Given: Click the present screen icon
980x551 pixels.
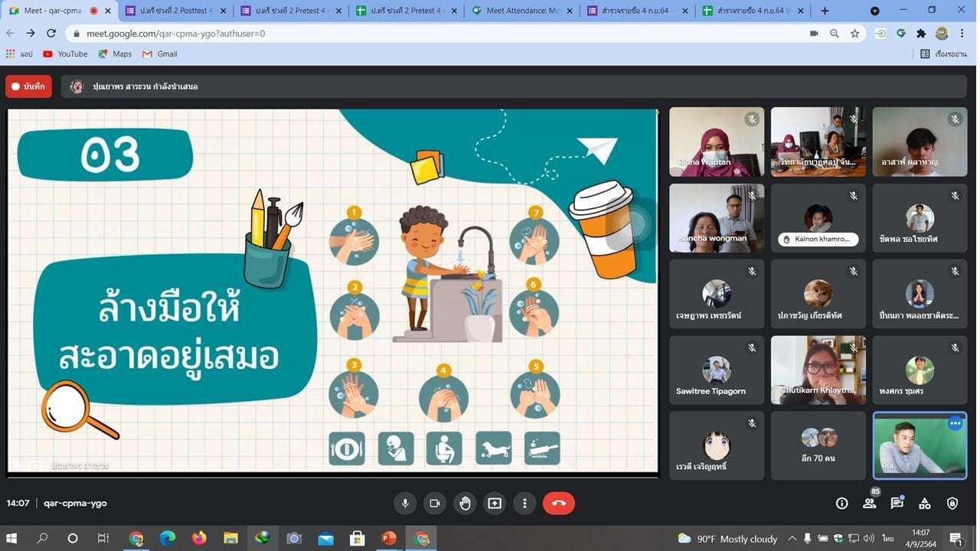Looking at the screenshot, I should [495, 503].
